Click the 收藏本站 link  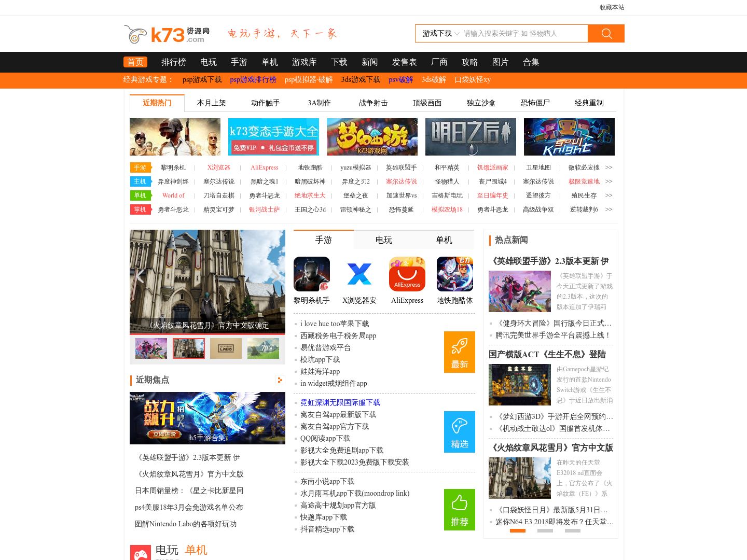coord(612,7)
